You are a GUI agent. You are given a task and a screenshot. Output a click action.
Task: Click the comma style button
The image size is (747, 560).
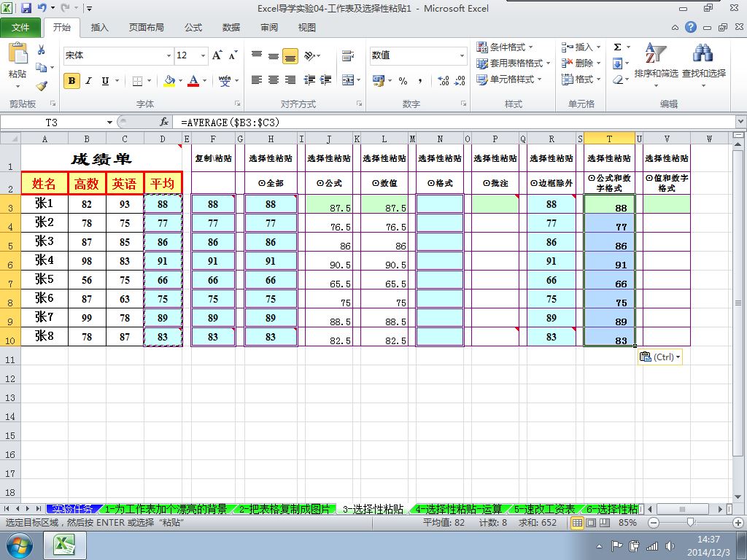click(x=419, y=81)
